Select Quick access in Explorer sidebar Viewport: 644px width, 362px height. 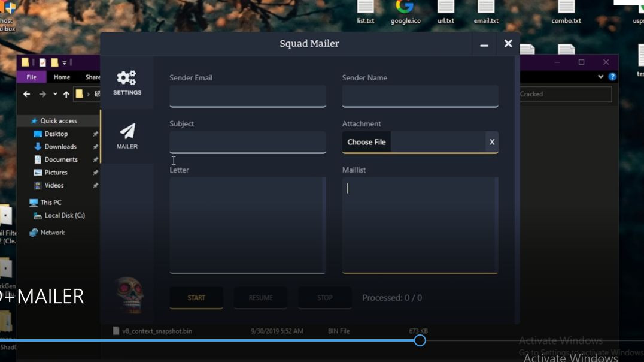58,121
